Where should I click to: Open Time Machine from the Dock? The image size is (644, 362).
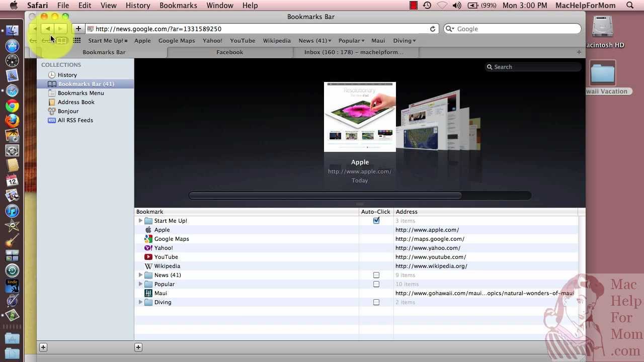tap(12, 270)
